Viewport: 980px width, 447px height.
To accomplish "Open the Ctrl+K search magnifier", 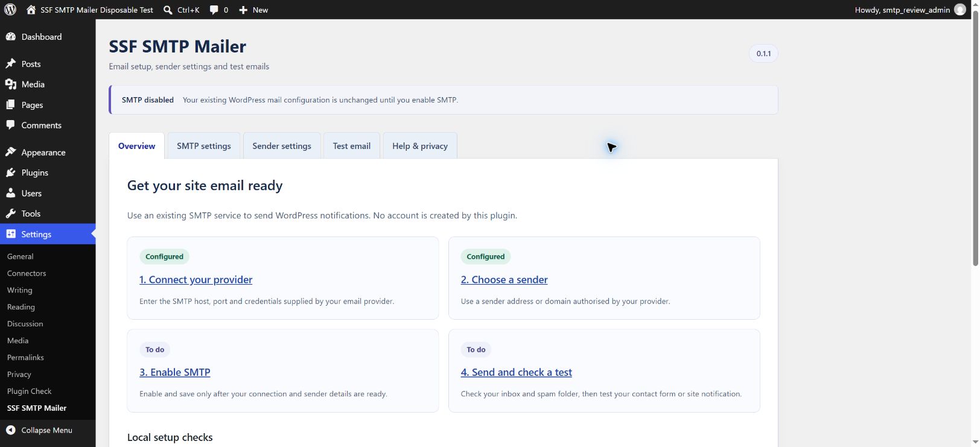I will tap(168, 10).
